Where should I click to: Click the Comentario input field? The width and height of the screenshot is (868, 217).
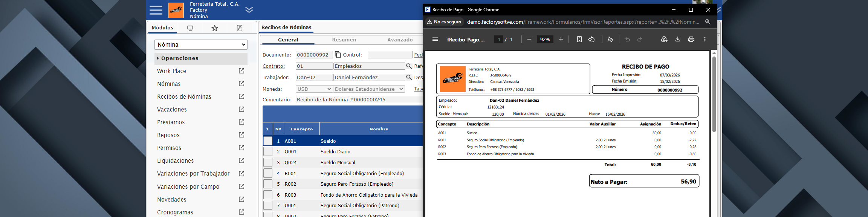coord(359,100)
